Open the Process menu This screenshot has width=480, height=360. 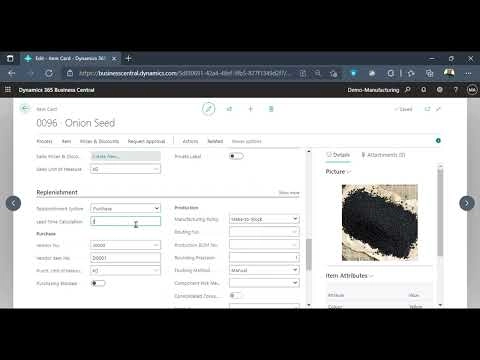(44, 141)
